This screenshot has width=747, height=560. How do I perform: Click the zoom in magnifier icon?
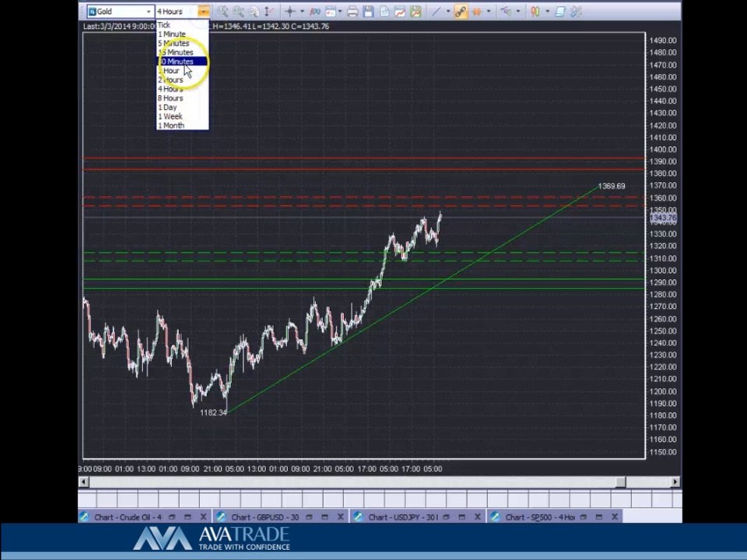point(222,12)
